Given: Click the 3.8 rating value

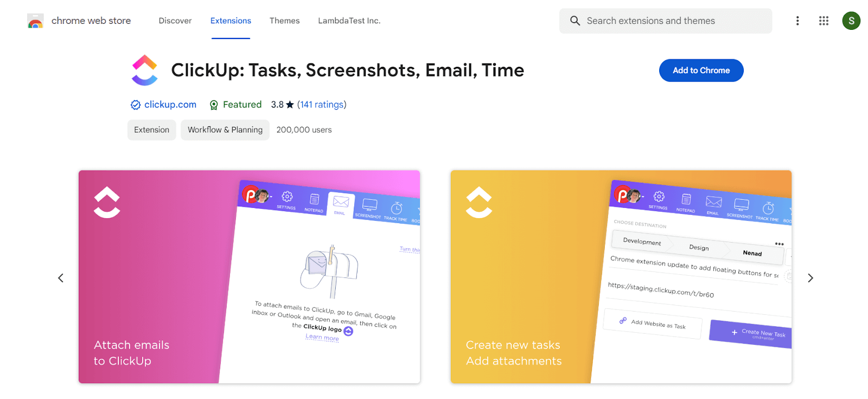Looking at the screenshot, I should click(277, 104).
